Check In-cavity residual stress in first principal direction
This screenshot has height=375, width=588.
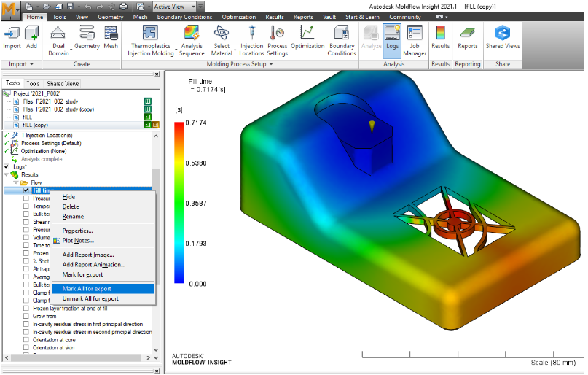coord(26,324)
